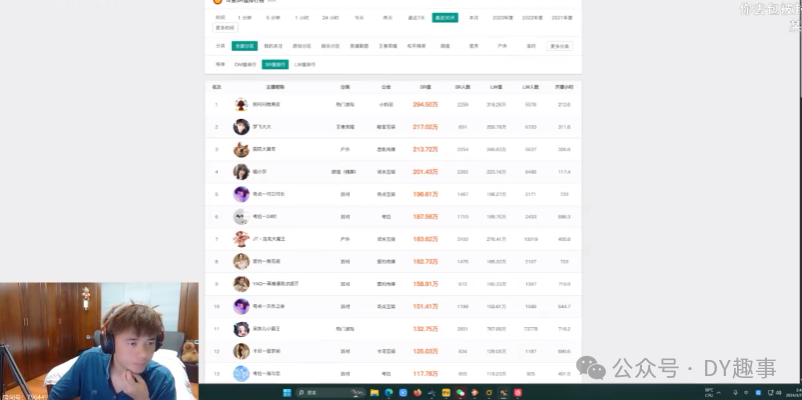Image resolution: width=802 pixels, height=400 pixels.
Task: Select the 1分钟 time filter
Action: click(x=244, y=18)
